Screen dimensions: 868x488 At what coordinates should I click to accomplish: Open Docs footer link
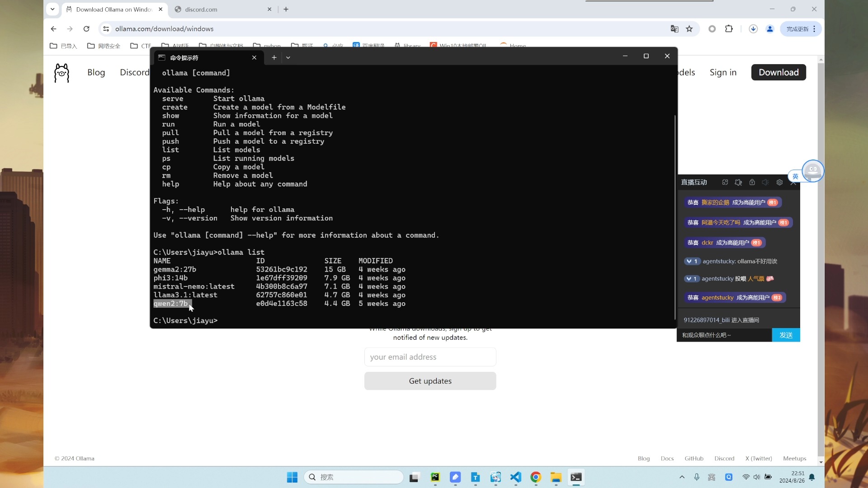click(x=667, y=459)
